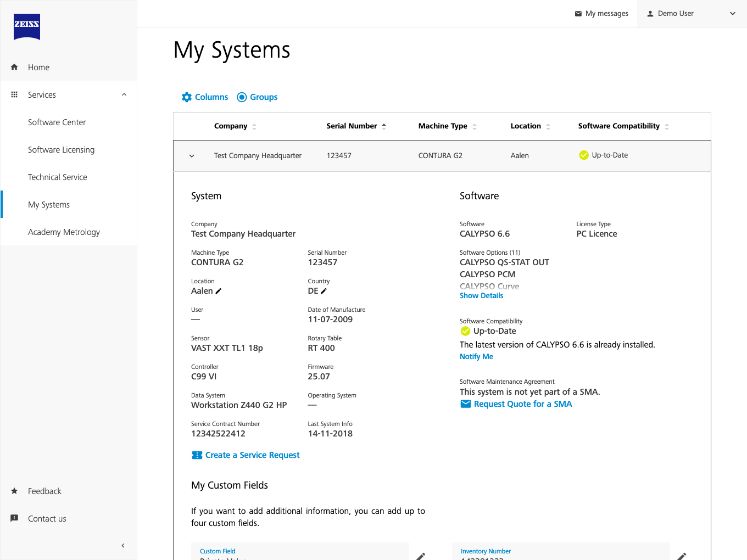The image size is (747, 560).
Task: Click the ZEISS logo
Action: pyautogui.click(x=27, y=27)
